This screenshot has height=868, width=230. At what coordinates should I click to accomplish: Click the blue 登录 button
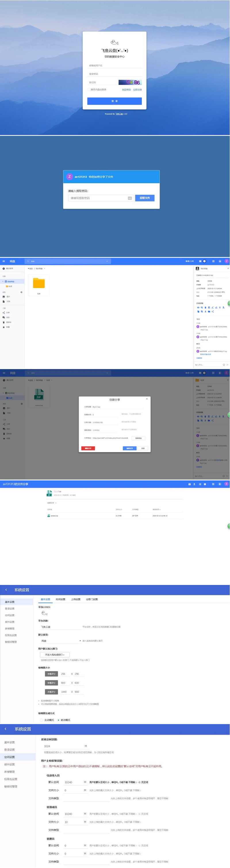tap(114, 101)
